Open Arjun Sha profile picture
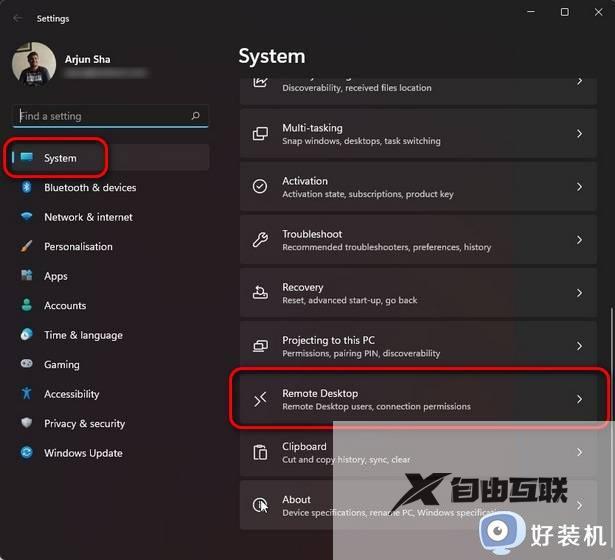615x560 pixels. click(34, 64)
